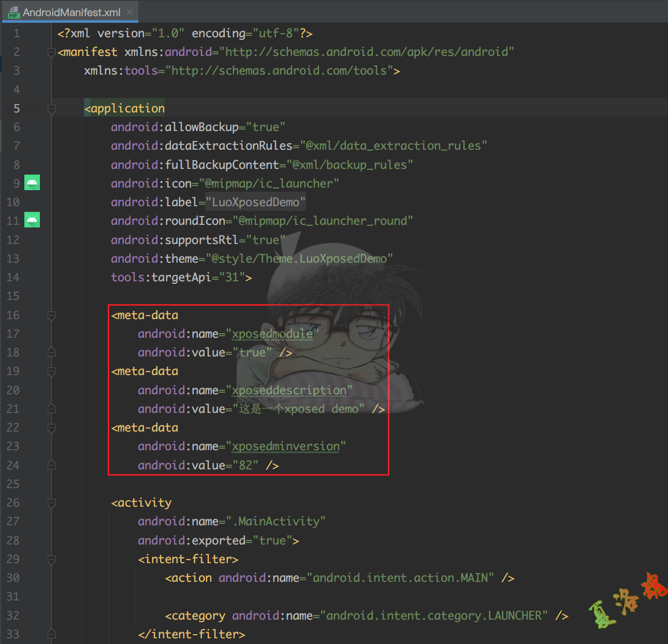Select the AndroidManifest.xml editor tab
Image resolution: width=668 pixels, height=644 pixels.
click(71, 12)
